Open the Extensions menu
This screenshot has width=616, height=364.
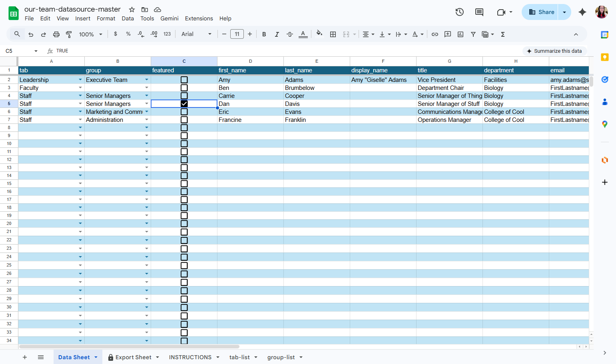[199, 18]
